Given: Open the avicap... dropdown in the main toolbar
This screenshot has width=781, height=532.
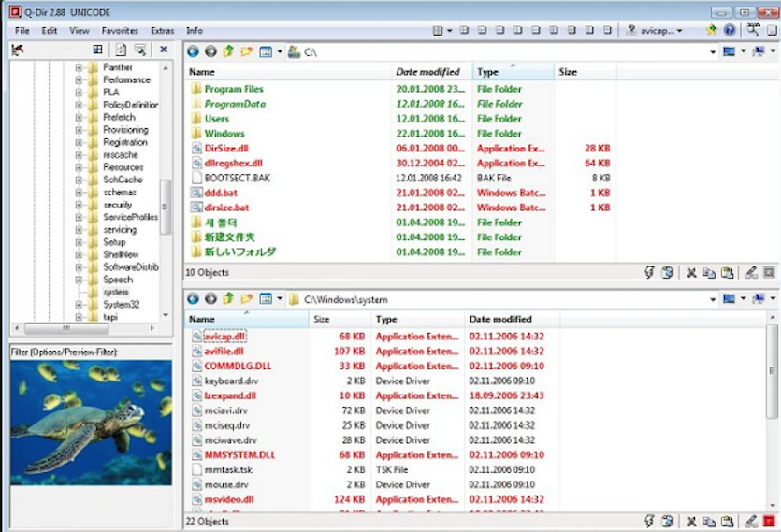Looking at the screenshot, I should point(679,31).
